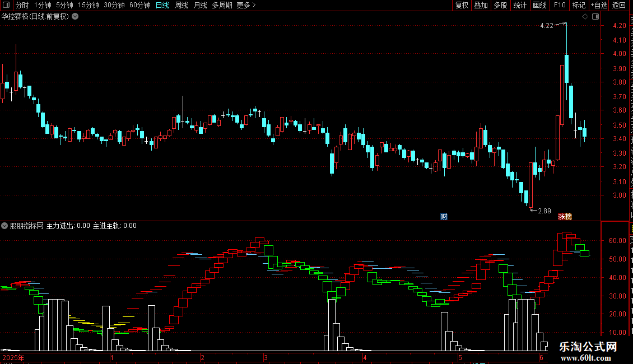Click the 主力进出: 0.00 indicator value
Screen dimensions: 633x364
tap(68, 226)
